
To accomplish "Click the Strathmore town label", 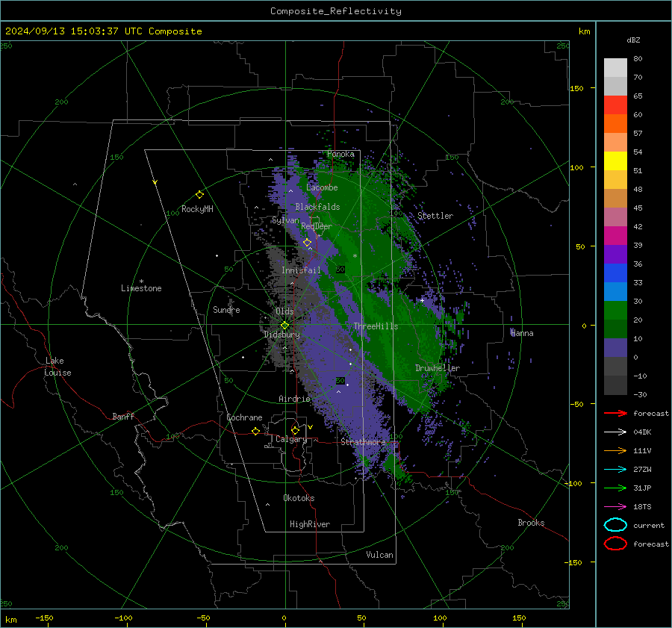I will [363, 441].
